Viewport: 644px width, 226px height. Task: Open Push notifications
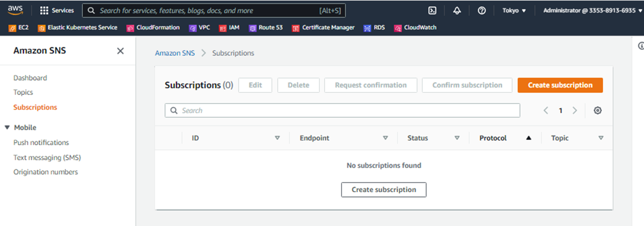coord(41,142)
